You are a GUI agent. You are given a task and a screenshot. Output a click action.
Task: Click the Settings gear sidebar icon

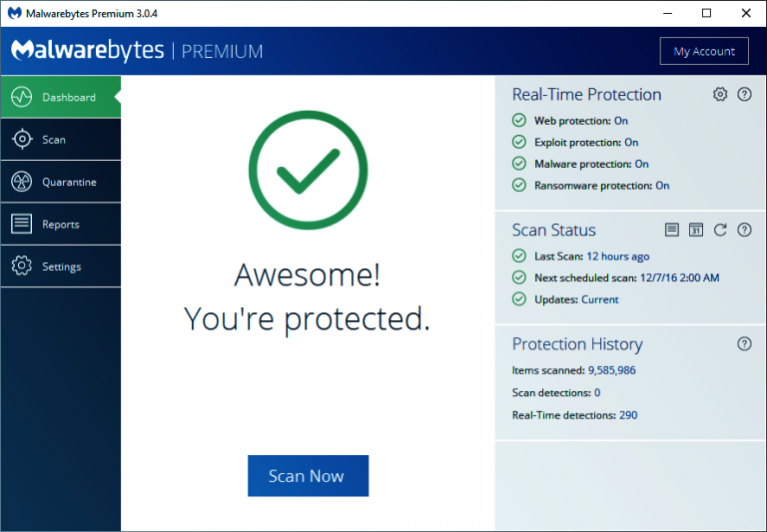[22, 266]
